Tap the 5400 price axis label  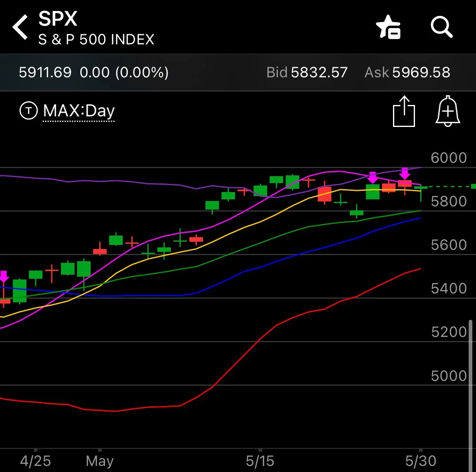pos(449,288)
